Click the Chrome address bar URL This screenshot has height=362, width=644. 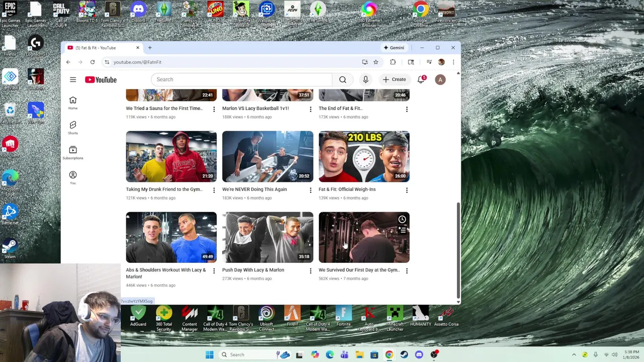click(x=137, y=62)
